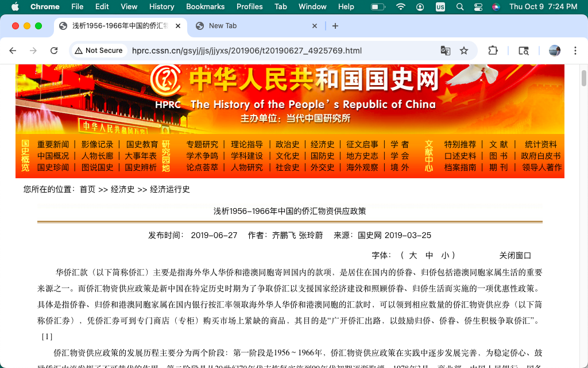Image resolution: width=588 pixels, height=368 pixels.
Task: Click the browser back arrow button
Action: pyautogui.click(x=13, y=51)
